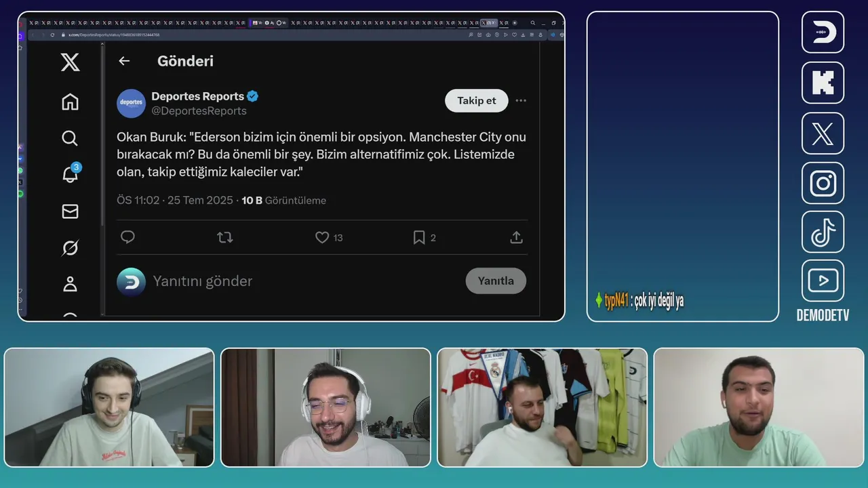Click the X social icon in the overlay panel
Screen dimensions: 868x488
pyautogui.click(x=823, y=133)
